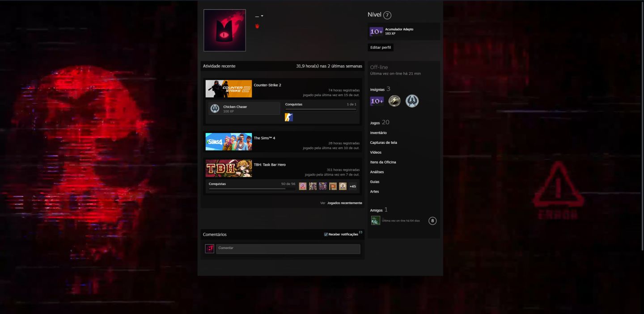The image size is (644, 314).
Task: Open TBH Conquistas achievements link
Action: (x=217, y=184)
